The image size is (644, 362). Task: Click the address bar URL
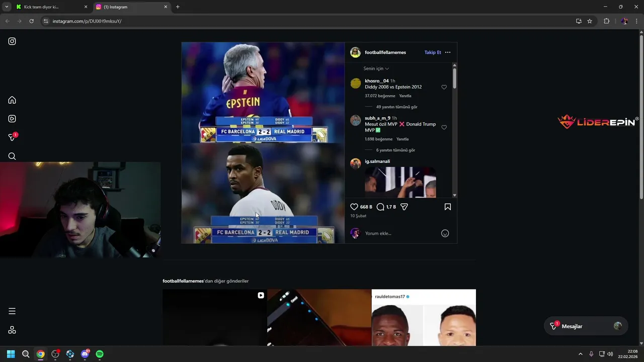87,21
